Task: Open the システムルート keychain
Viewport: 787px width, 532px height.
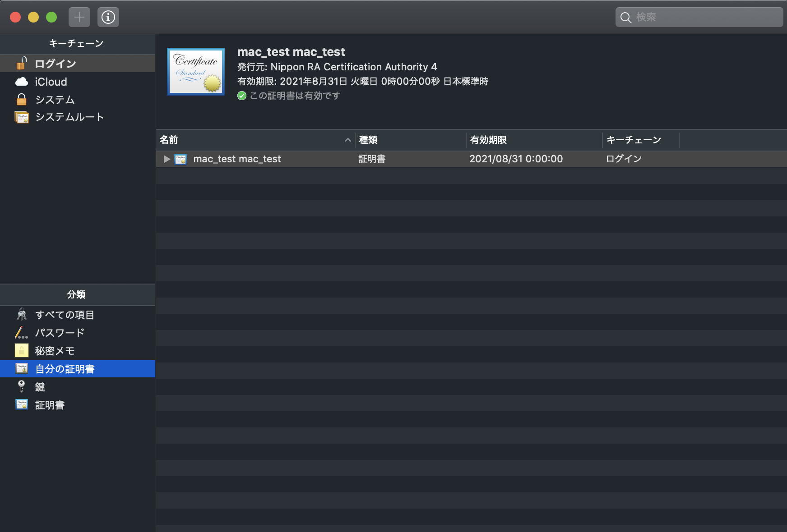Action: pos(69,117)
